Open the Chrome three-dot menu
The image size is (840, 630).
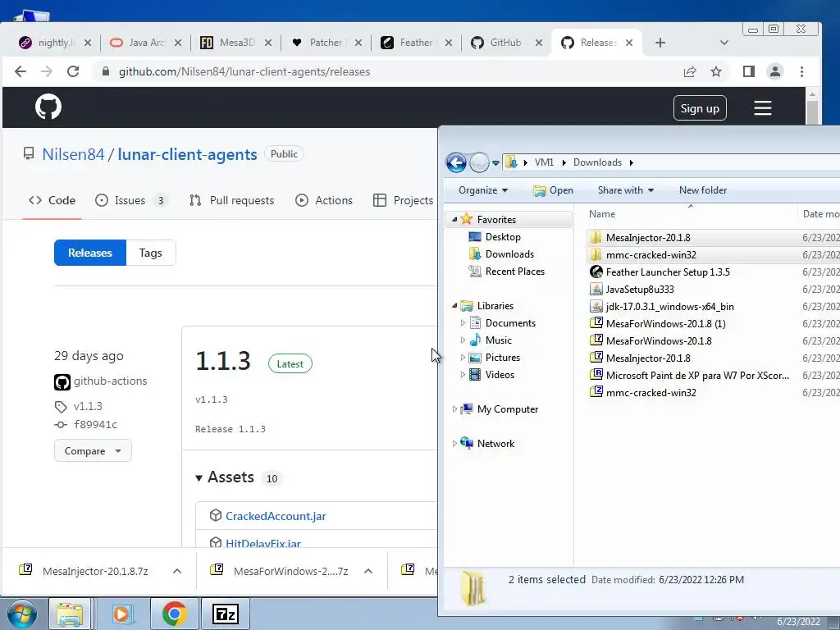pos(801,71)
